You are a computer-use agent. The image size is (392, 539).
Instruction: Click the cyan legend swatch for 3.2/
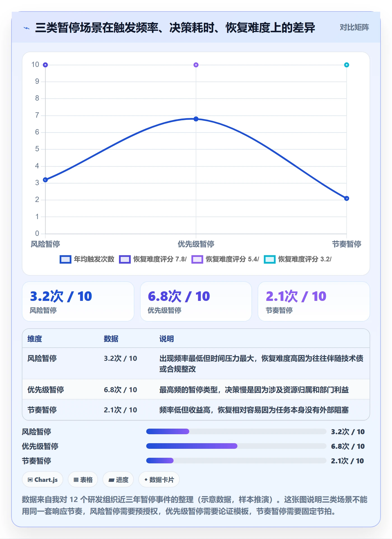click(270, 259)
